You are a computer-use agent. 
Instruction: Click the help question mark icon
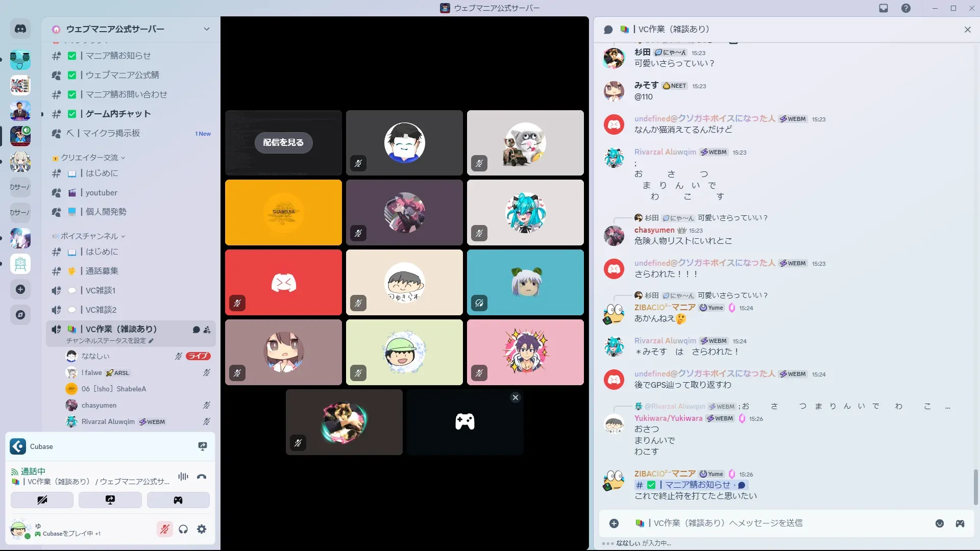click(x=905, y=8)
